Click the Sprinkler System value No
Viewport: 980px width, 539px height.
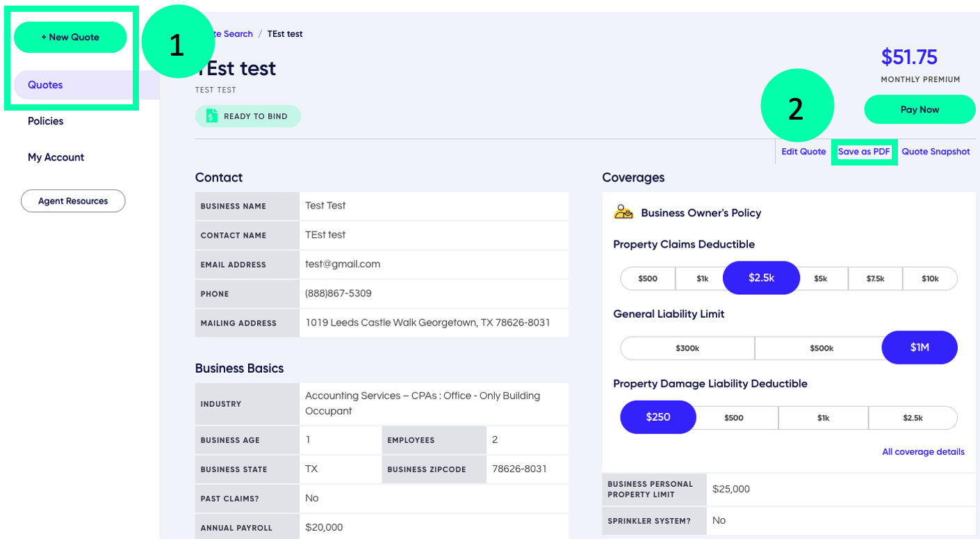coord(719,520)
